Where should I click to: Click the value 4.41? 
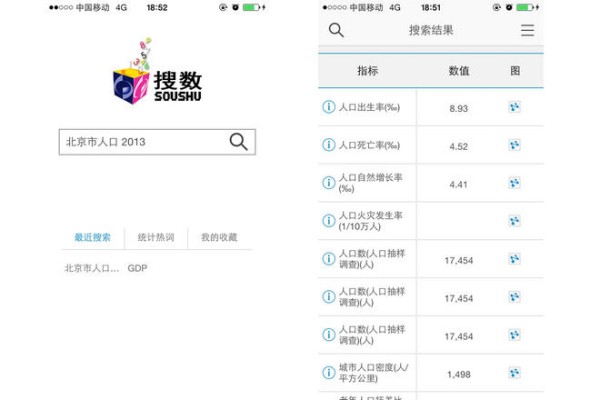pyautogui.click(x=459, y=184)
